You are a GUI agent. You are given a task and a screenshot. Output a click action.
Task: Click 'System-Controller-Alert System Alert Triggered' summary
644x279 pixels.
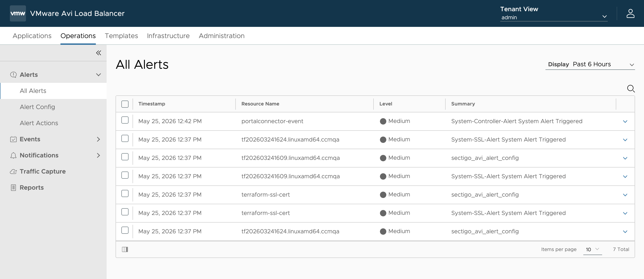pyautogui.click(x=517, y=121)
